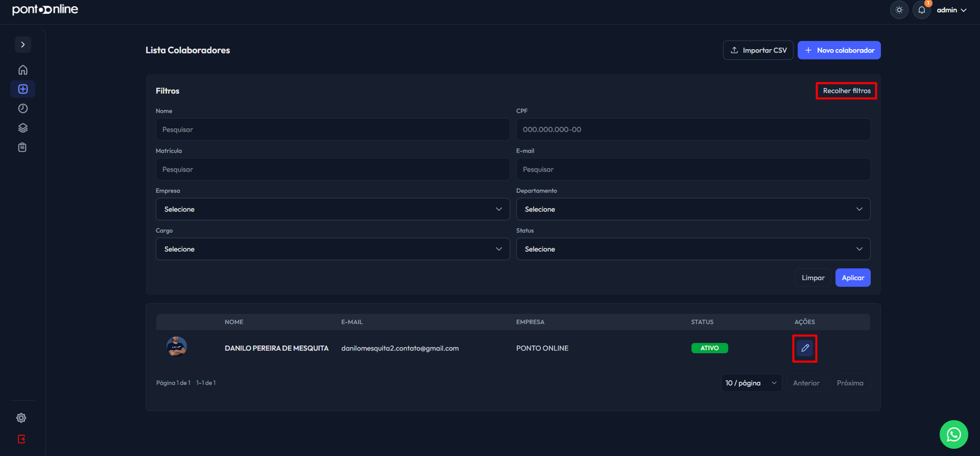
Task: Toggle the light/dark theme sun icon
Action: pos(899,10)
